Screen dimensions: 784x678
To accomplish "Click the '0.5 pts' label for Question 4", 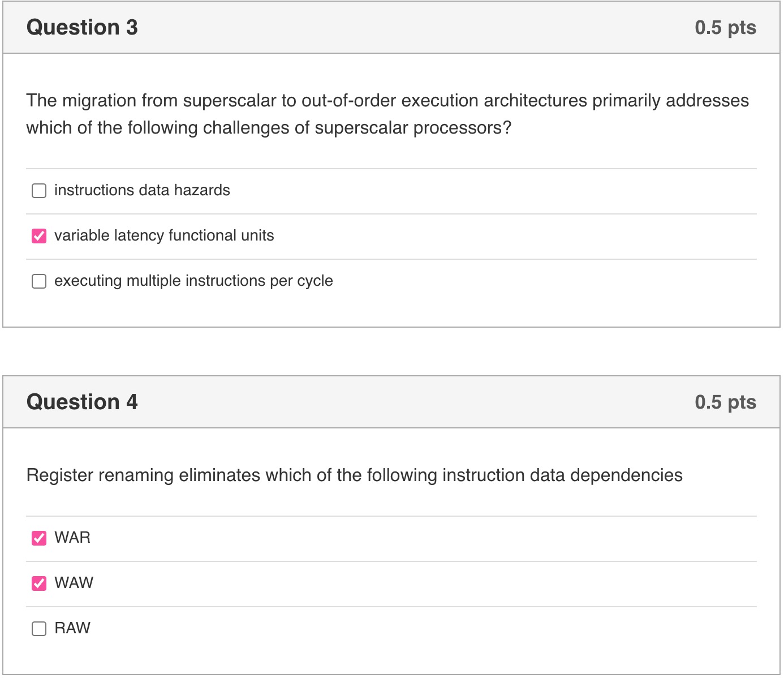I will click(x=726, y=402).
